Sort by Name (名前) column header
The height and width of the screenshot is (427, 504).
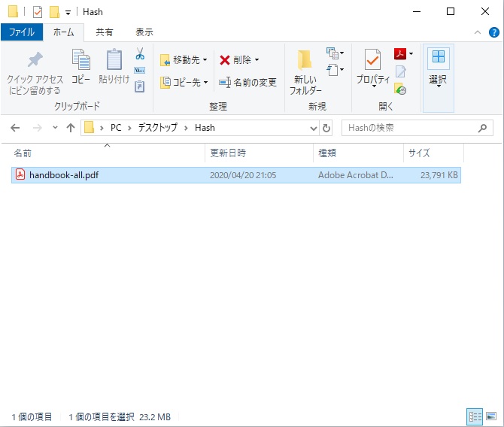[108, 153]
